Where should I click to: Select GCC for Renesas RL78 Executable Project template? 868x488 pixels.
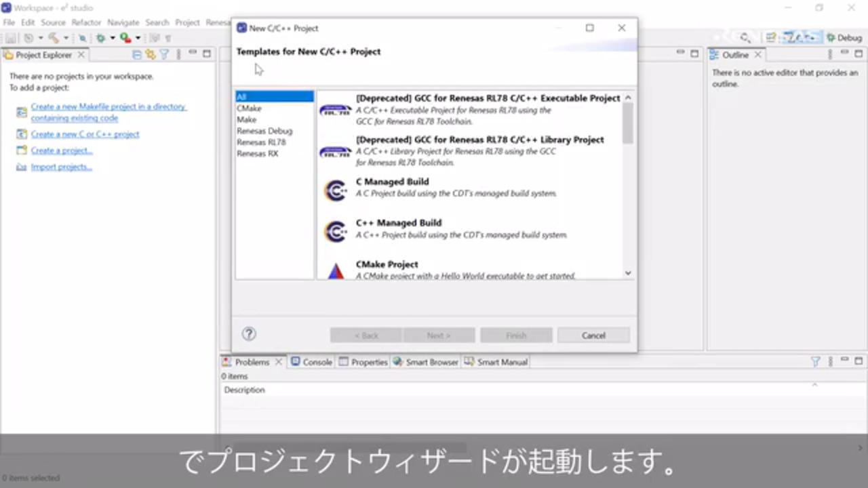469,109
